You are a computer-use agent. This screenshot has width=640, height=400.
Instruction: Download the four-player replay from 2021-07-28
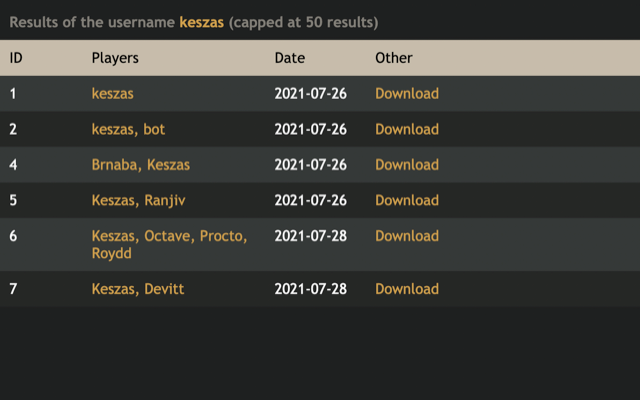407,236
